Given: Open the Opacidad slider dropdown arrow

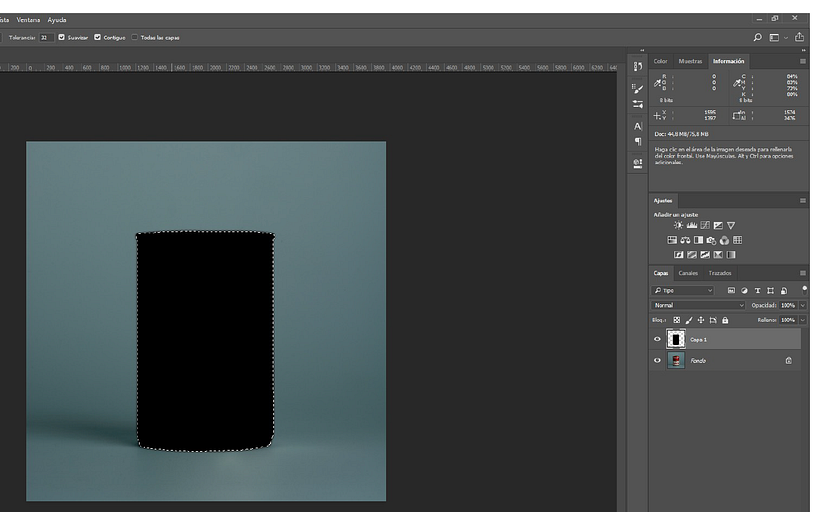Looking at the screenshot, I should point(803,305).
